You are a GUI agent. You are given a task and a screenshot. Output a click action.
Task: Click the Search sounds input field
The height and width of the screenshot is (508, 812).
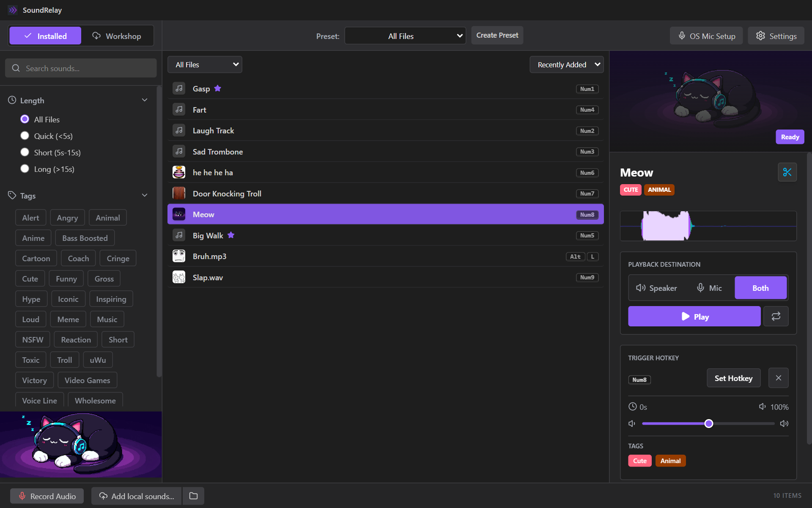point(81,68)
